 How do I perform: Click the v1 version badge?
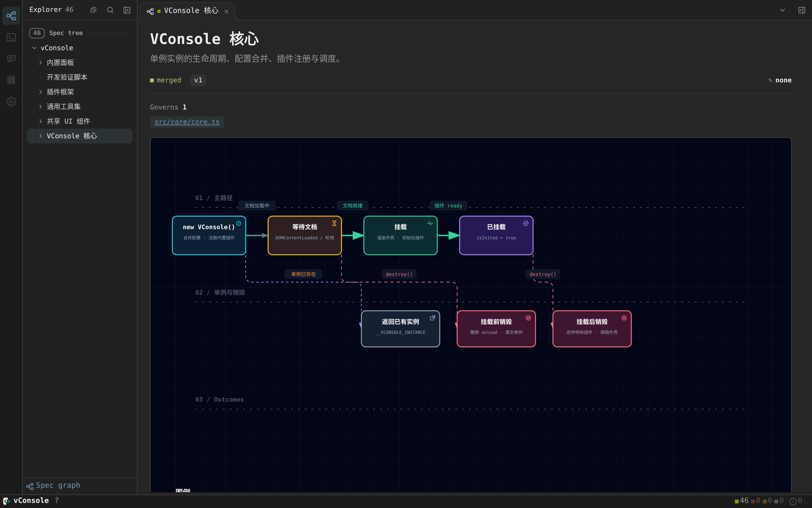(198, 80)
